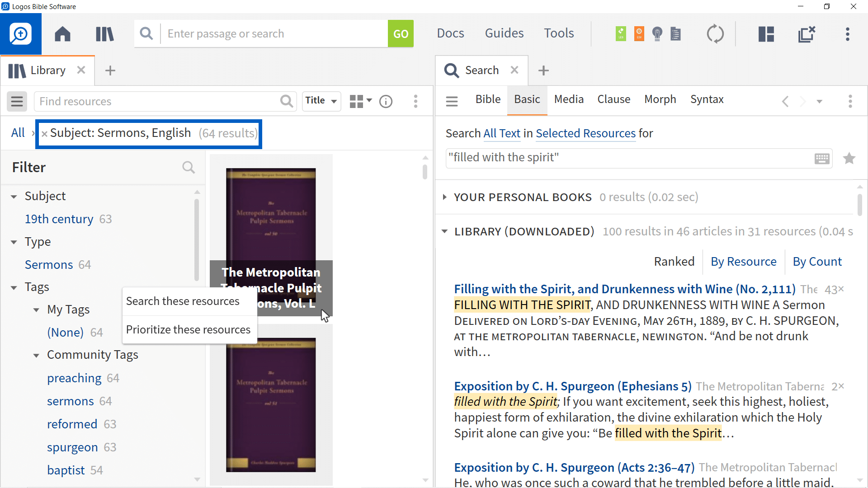Click the Find resources magnifier icon
The height and width of the screenshot is (488, 868).
coord(287,101)
